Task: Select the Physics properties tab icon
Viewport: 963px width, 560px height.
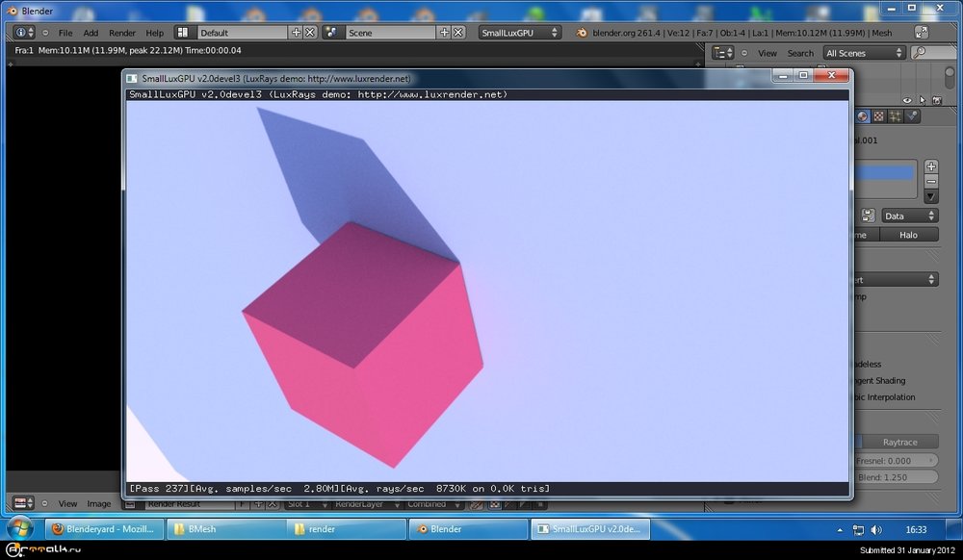Action: coord(912,116)
